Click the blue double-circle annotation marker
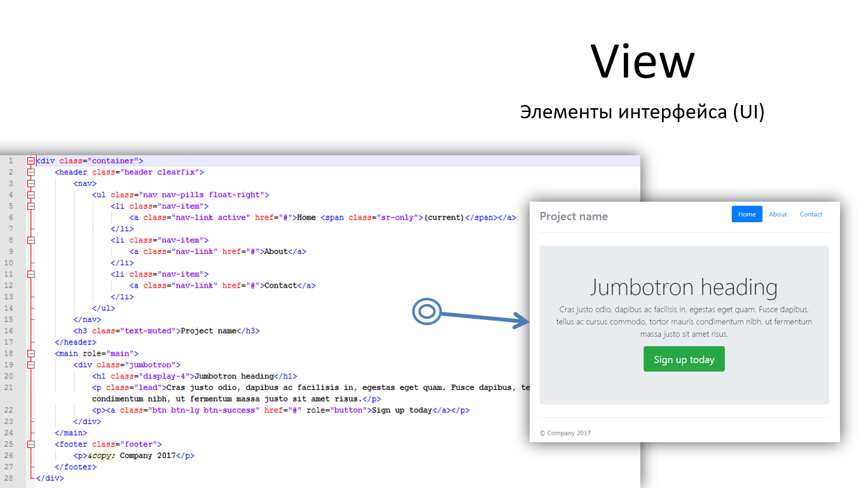The width and height of the screenshot is (868, 488). coord(426,311)
